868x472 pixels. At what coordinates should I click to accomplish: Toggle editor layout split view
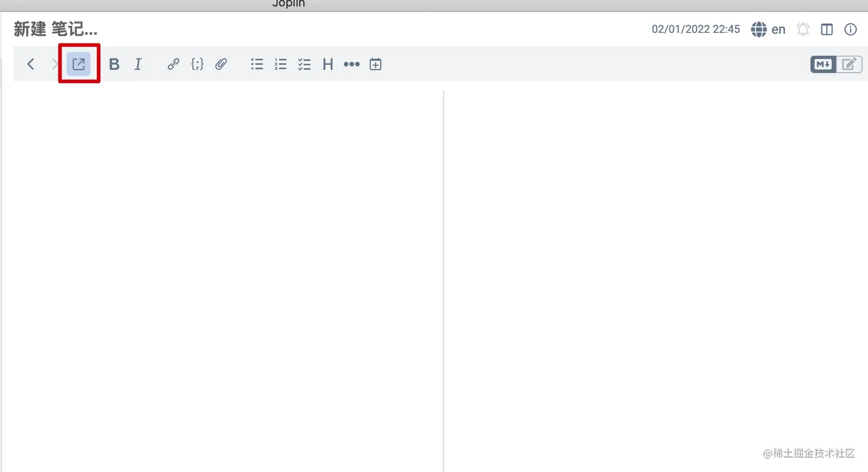[827, 29]
